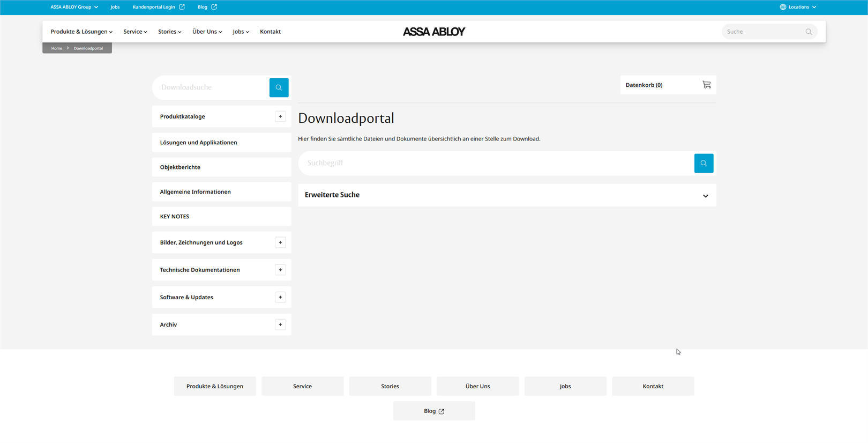The height and width of the screenshot is (443, 868).
Task: Click the magnifier in top Suche field
Action: [x=809, y=32]
